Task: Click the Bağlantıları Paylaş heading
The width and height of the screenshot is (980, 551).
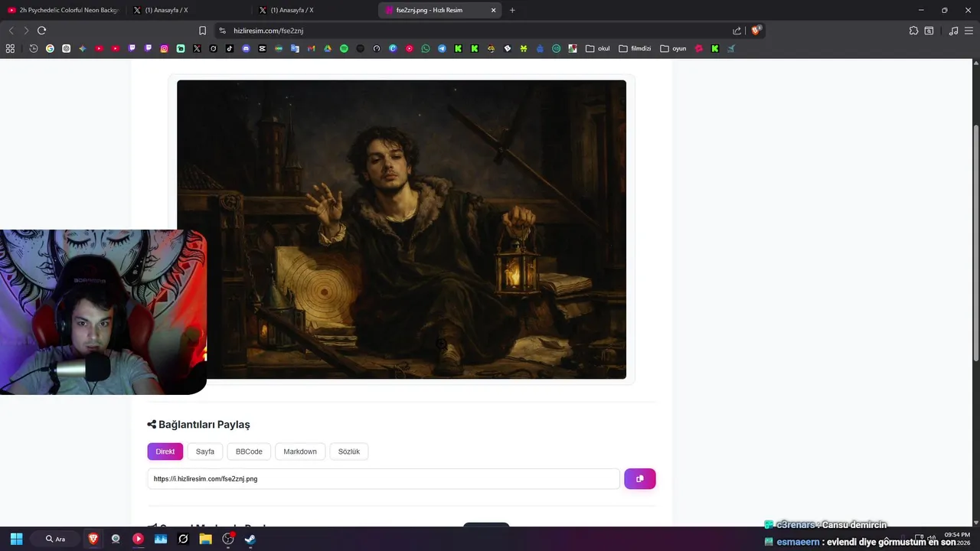Action: pyautogui.click(x=199, y=425)
